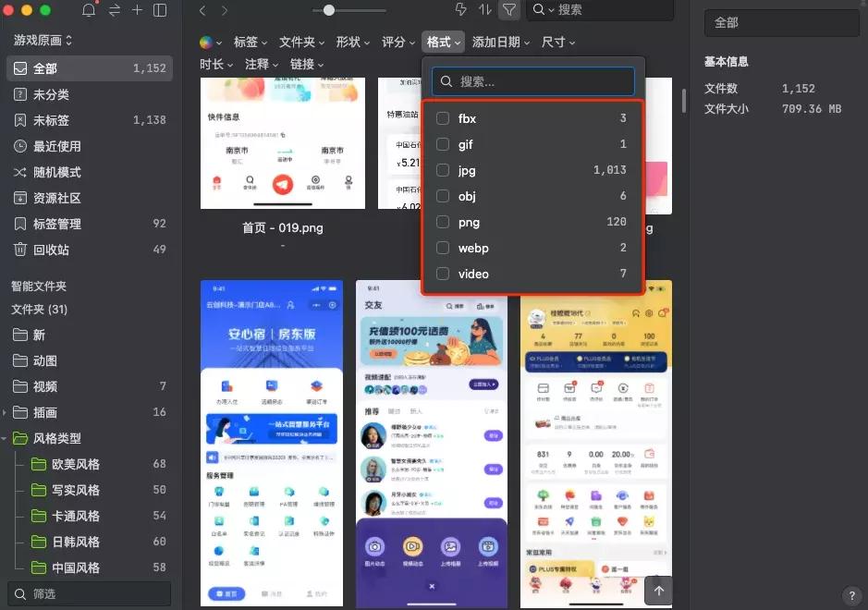Image resolution: width=868 pixels, height=610 pixels.
Task: Select the filter funnel icon in the toolbar
Action: [510, 10]
